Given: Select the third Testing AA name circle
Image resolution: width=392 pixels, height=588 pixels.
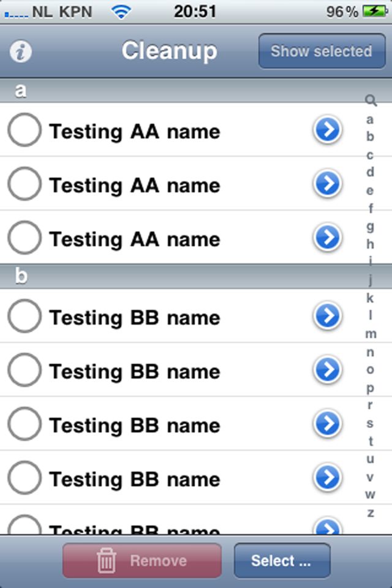Looking at the screenshot, I should pos(24,238).
